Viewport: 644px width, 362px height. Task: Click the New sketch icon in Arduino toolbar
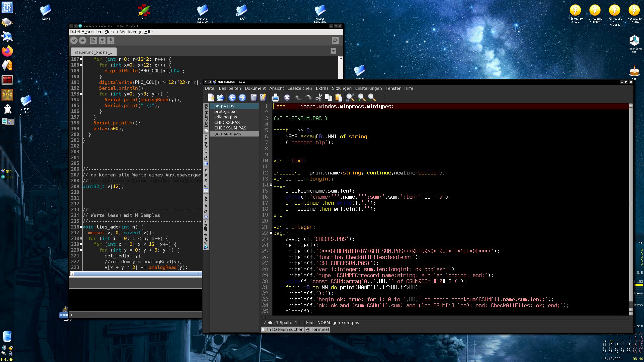point(93,40)
